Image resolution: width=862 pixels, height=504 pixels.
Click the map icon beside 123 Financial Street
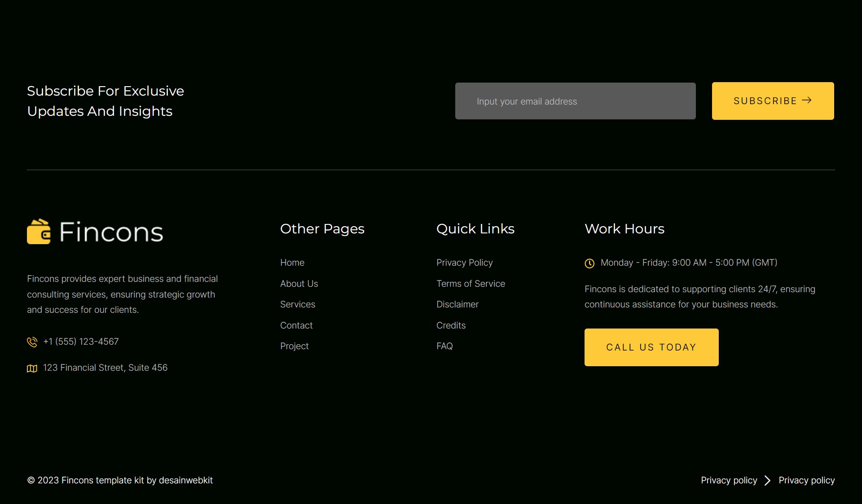click(x=32, y=368)
